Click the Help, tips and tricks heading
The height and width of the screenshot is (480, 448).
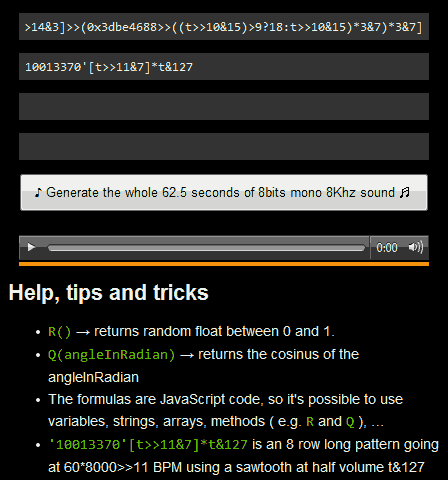pos(109,293)
